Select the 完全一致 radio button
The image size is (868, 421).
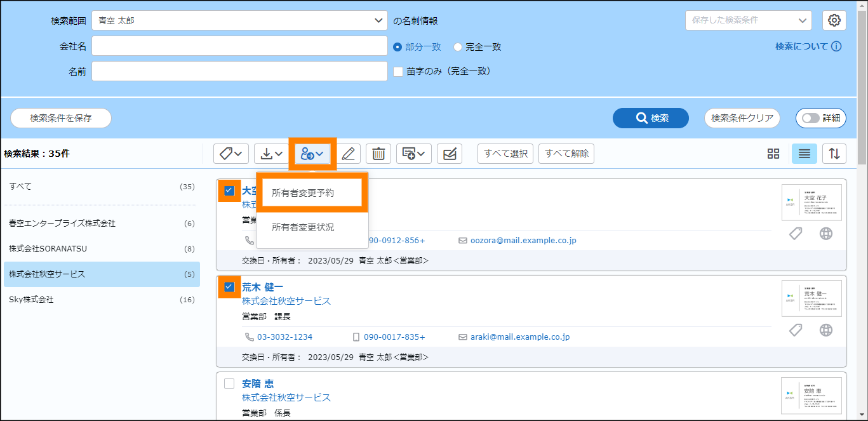click(458, 47)
